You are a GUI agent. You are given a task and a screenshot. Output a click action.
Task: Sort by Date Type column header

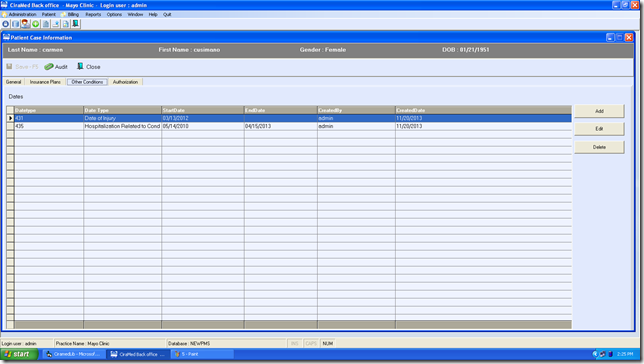coord(122,110)
